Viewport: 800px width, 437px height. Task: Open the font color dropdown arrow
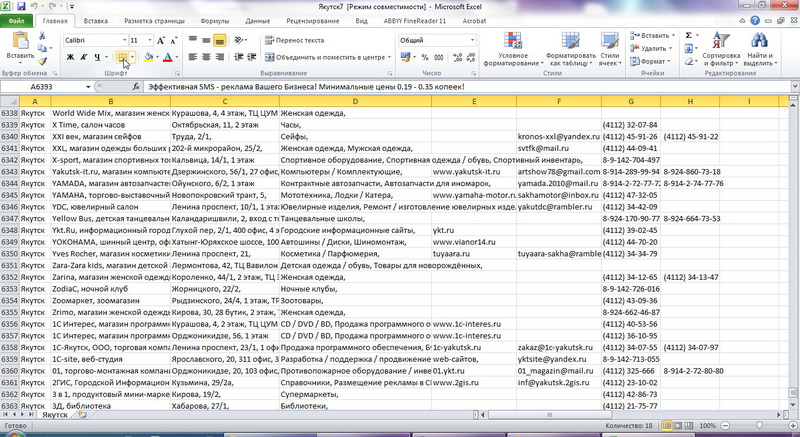click(x=177, y=57)
